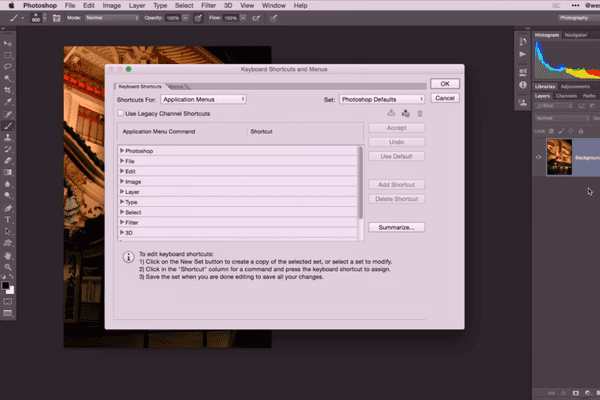Image resolution: width=600 pixels, height=400 pixels.
Task: Open the Window menu in menu bar
Action: [274, 5]
